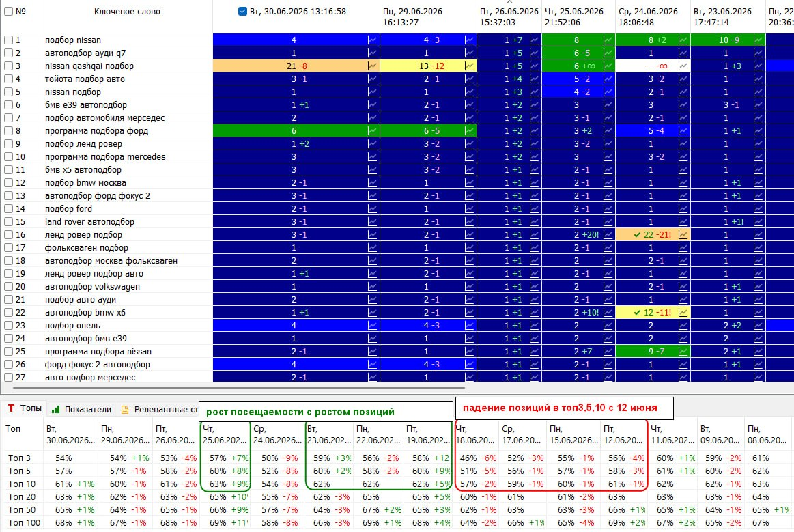The height and width of the screenshot is (532, 794).
Task: Click the horizontal scrollbar below the keyword table
Action: click(238, 388)
